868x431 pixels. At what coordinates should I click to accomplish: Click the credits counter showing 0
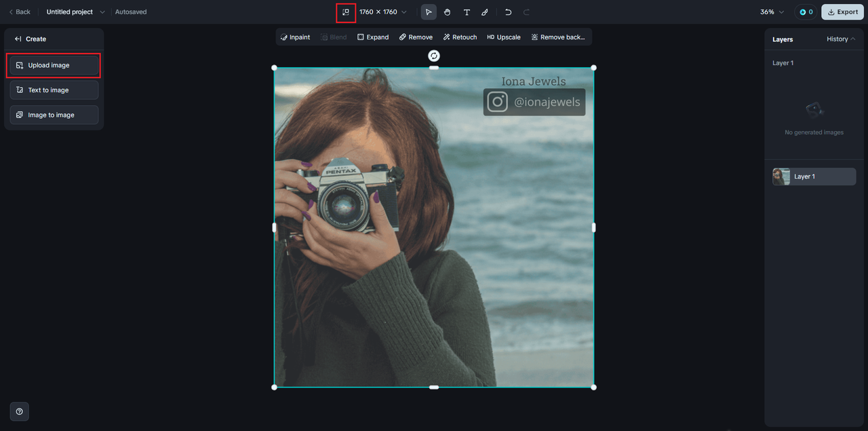click(x=806, y=12)
